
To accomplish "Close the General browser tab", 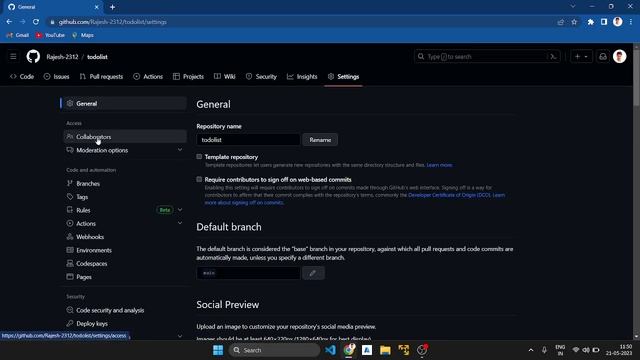I will [x=96, y=7].
